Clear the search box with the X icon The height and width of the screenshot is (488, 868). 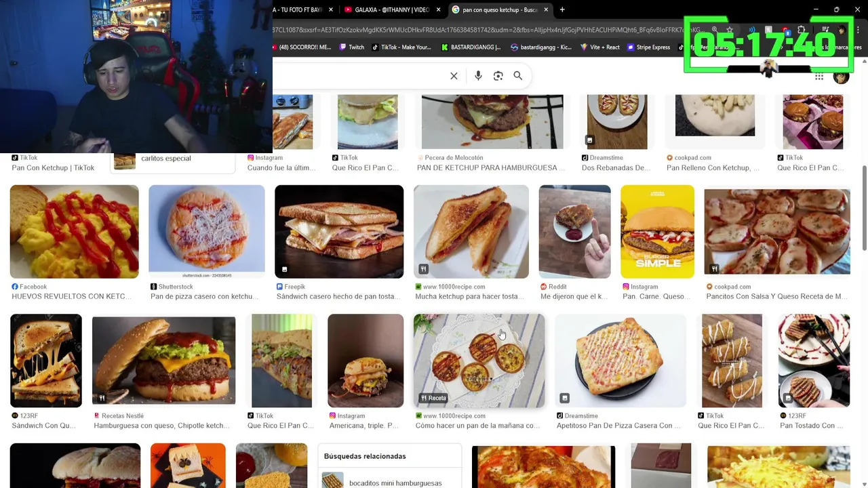pyautogui.click(x=454, y=76)
